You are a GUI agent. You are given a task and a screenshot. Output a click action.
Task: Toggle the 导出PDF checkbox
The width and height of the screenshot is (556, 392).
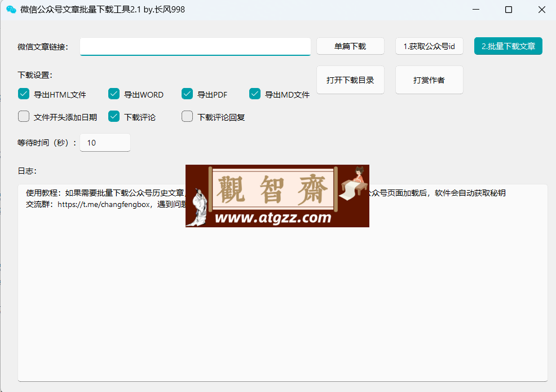point(187,94)
